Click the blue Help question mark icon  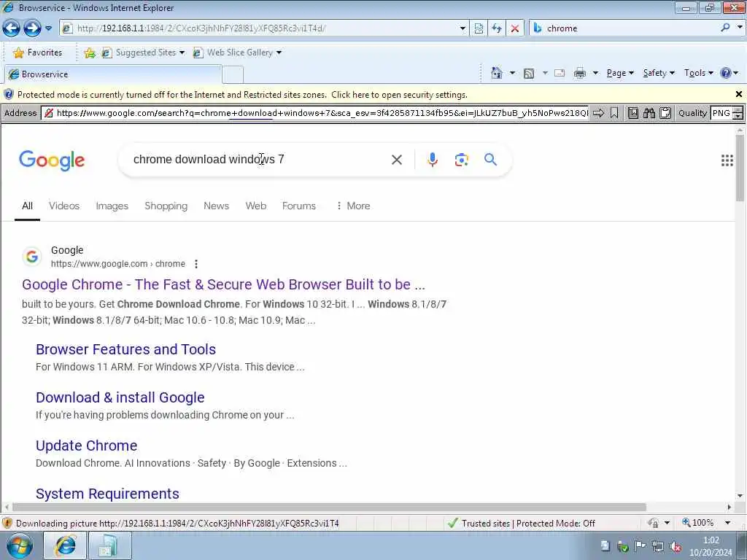tap(726, 73)
